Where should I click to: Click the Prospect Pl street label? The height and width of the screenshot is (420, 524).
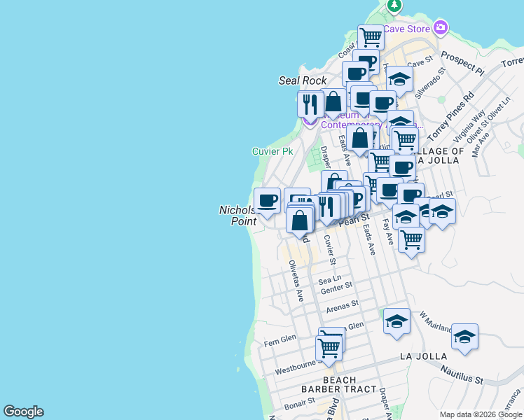(x=462, y=64)
